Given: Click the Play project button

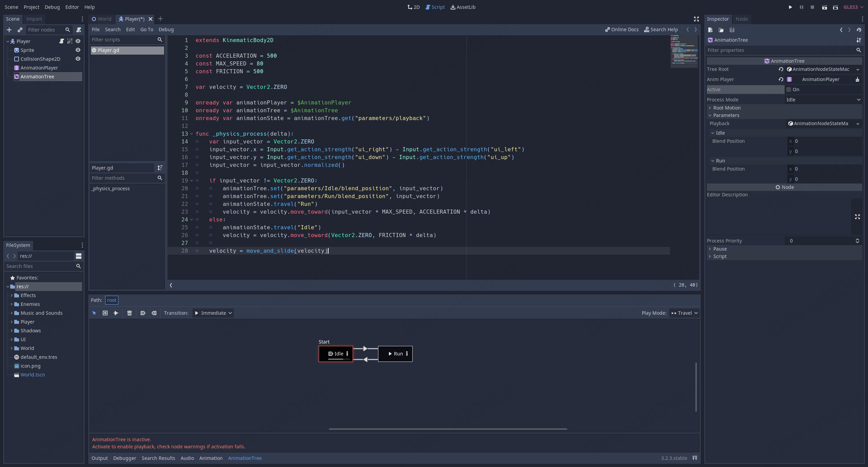Looking at the screenshot, I should pos(790,7).
